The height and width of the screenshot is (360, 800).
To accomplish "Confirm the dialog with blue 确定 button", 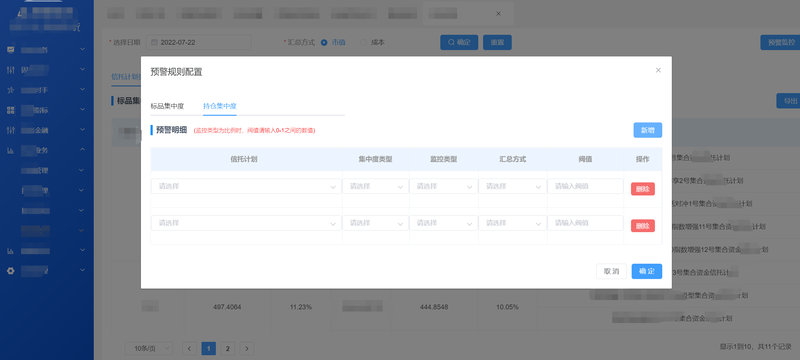I will [647, 271].
